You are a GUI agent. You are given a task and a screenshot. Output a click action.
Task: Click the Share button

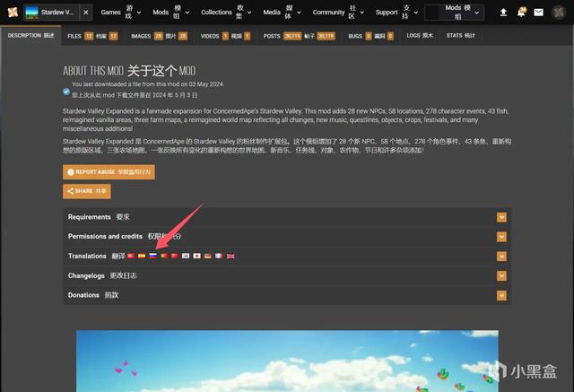coord(87,191)
